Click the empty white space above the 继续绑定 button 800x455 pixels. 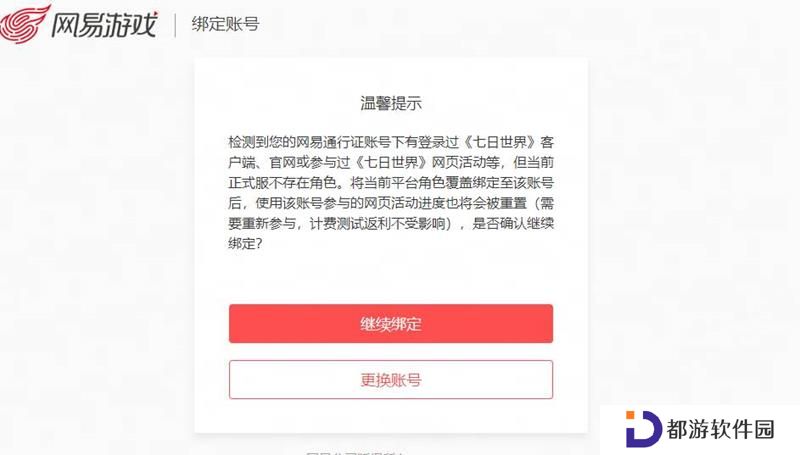coord(391,278)
